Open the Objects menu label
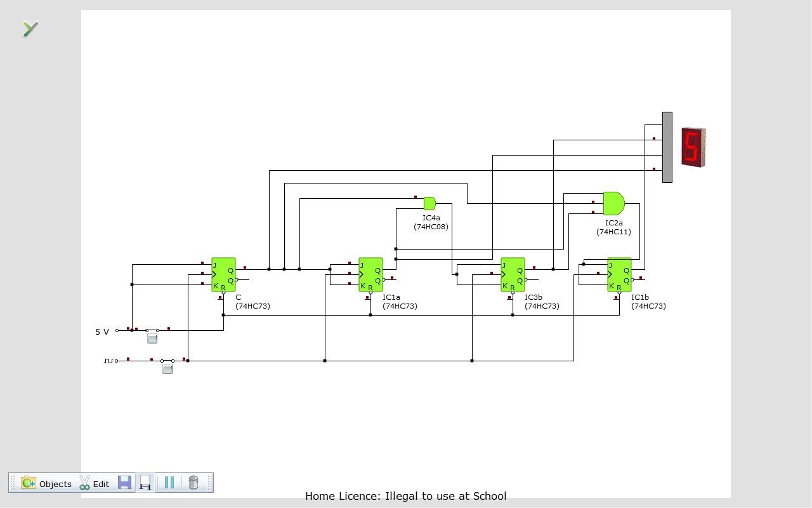This screenshot has width=812, height=508. [x=56, y=484]
